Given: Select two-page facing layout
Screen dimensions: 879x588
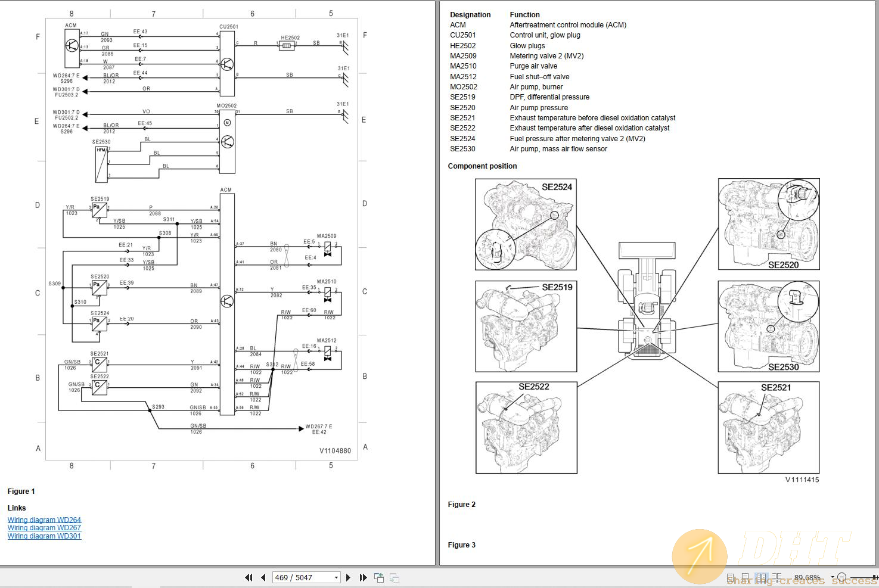Looking at the screenshot, I should 761,578.
